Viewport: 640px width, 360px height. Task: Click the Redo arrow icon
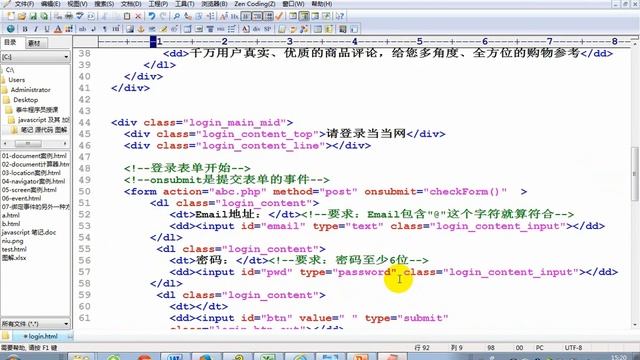click(163, 16)
